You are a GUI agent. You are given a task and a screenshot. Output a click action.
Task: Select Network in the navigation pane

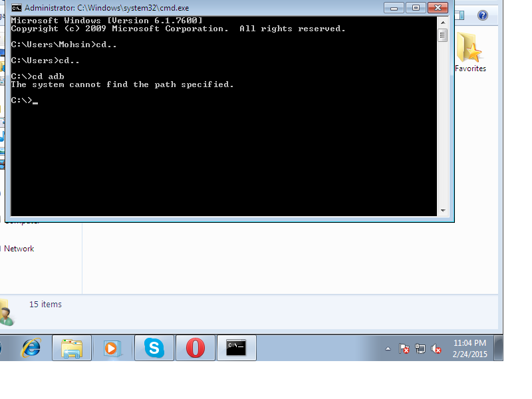point(19,249)
